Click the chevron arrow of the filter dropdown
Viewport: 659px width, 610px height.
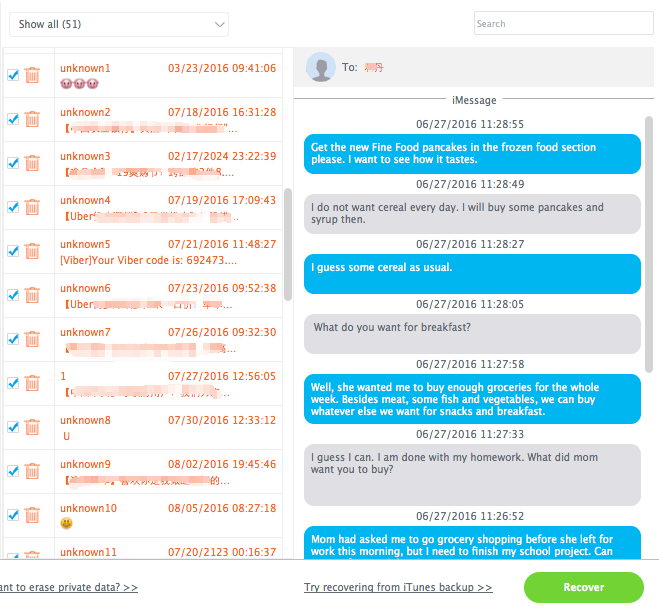(x=219, y=24)
